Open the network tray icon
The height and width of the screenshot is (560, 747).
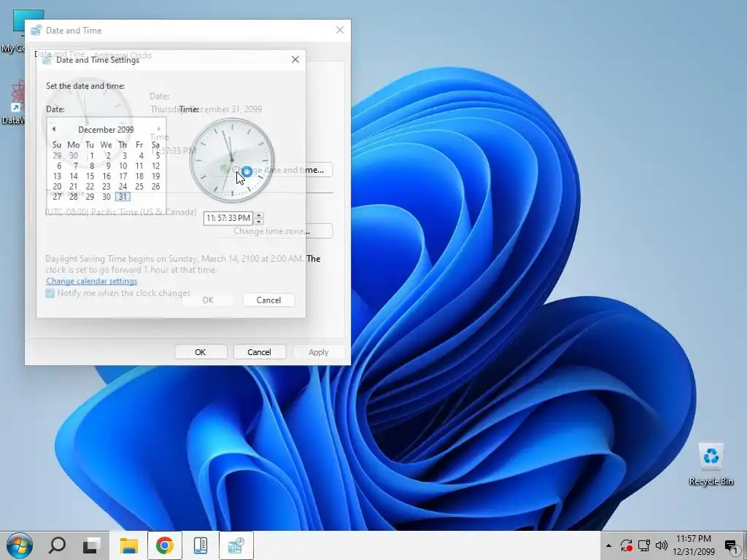tap(644, 545)
